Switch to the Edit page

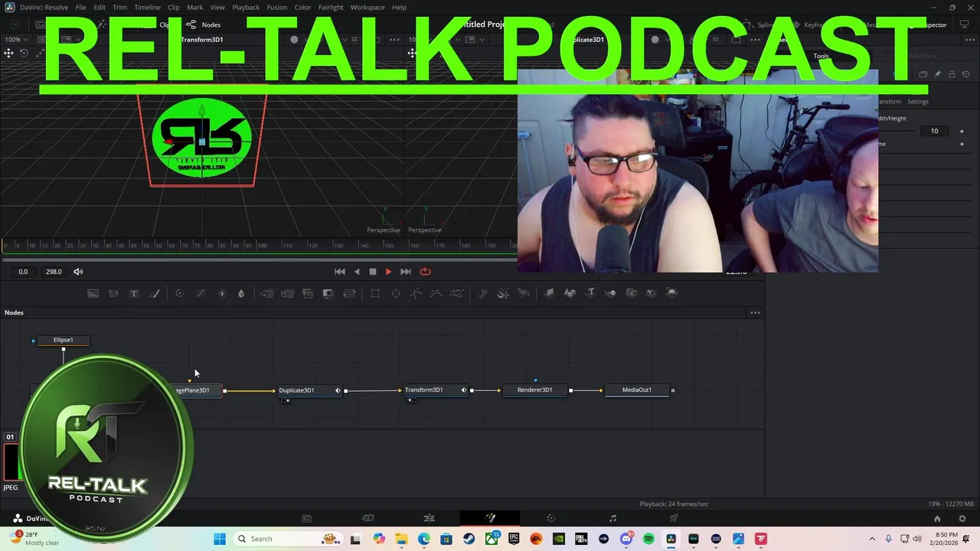pos(429,518)
